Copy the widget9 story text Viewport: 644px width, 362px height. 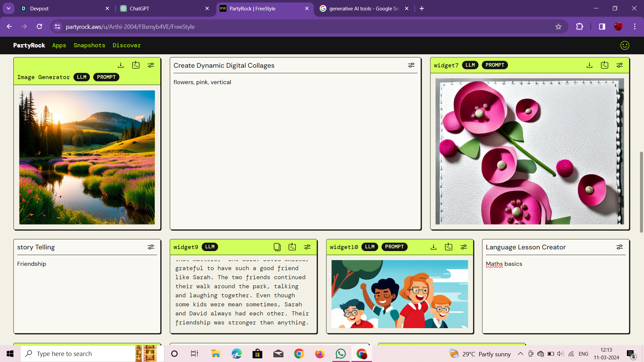(x=277, y=247)
